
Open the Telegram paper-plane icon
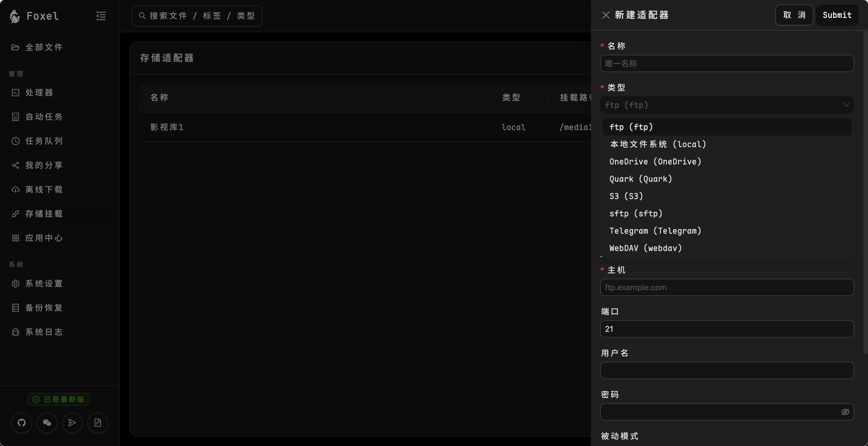(x=72, y=423)
